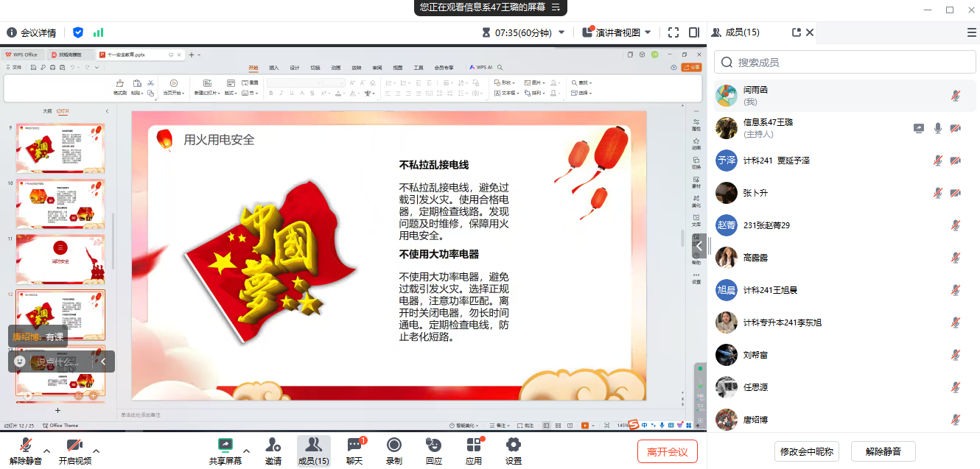Image resolution: width=980 pixels, height=469 pixels.
Task: Click the 邀请 invite icon
Action: tap(273, 451)
